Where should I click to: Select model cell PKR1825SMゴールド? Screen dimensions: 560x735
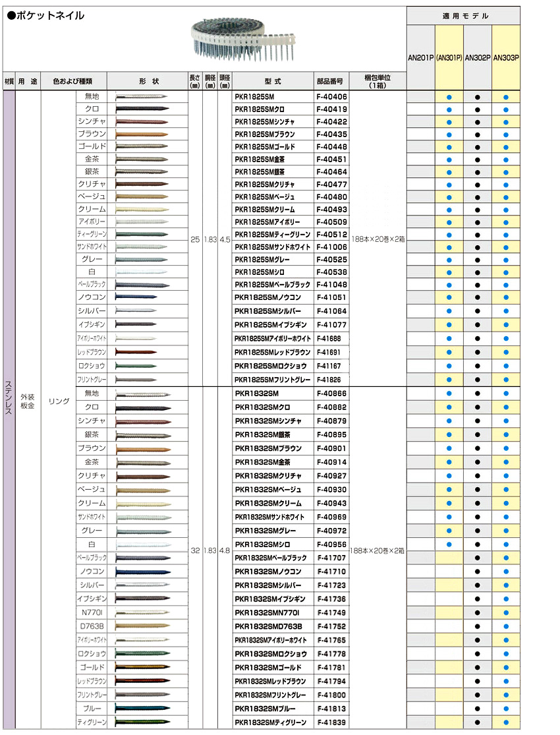273,147
